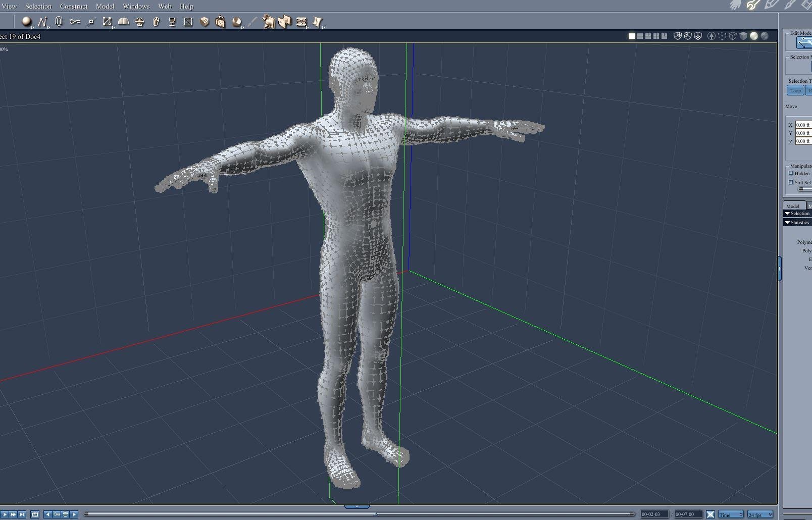Open the Model room wrench icon
Screen dimensions: 812x520
[x=753, y=5]
